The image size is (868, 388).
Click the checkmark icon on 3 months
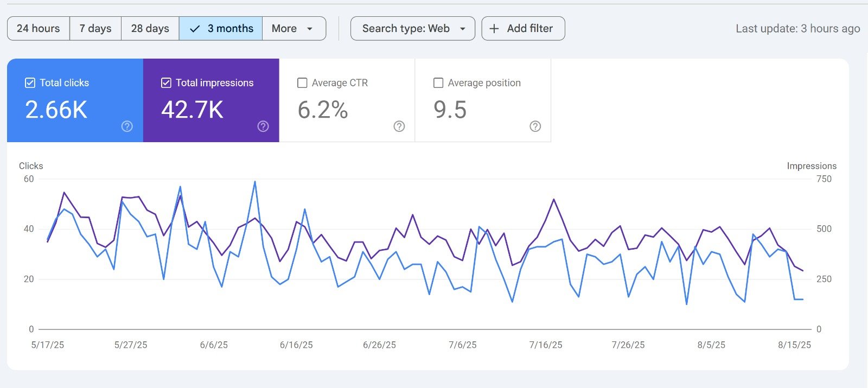(x=195, y=29)
